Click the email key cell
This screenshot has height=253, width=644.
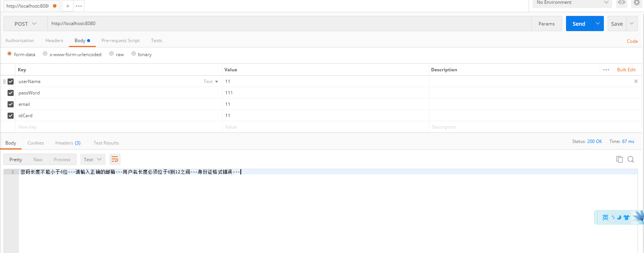click(119, 104)
